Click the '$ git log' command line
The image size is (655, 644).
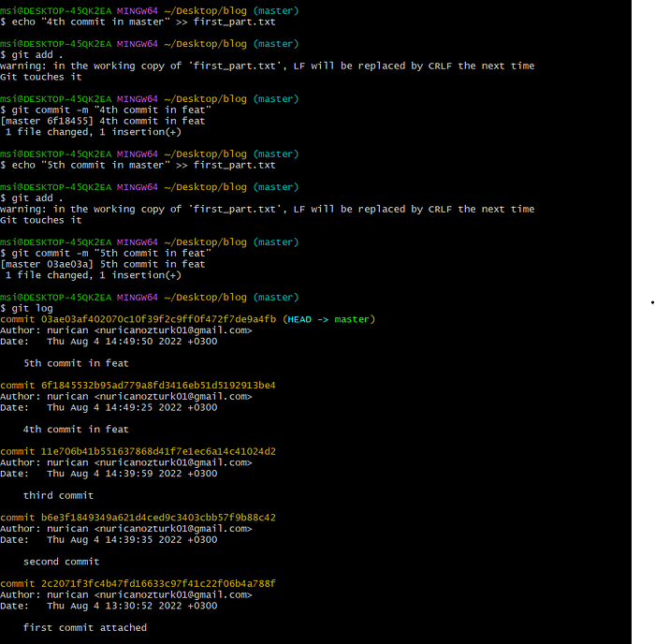pyautogui.click(x=27, y=308)
